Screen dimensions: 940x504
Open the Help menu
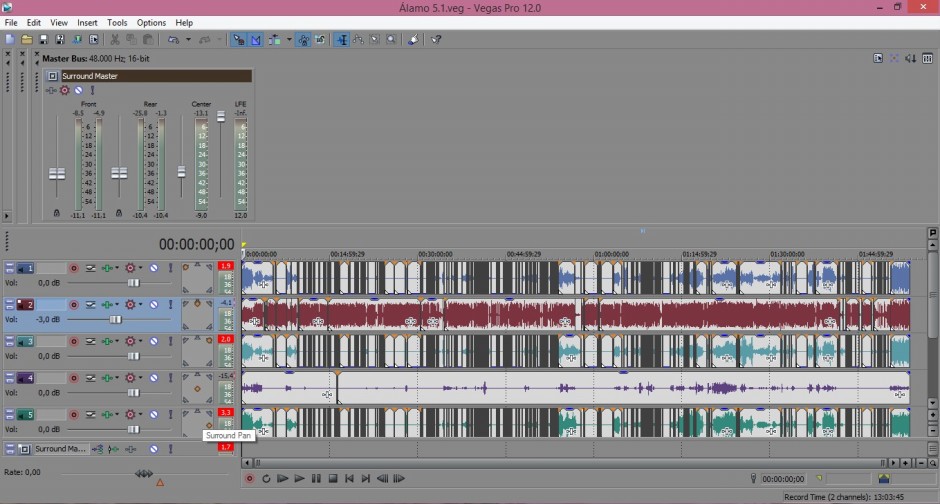click(x=184, y=23)
